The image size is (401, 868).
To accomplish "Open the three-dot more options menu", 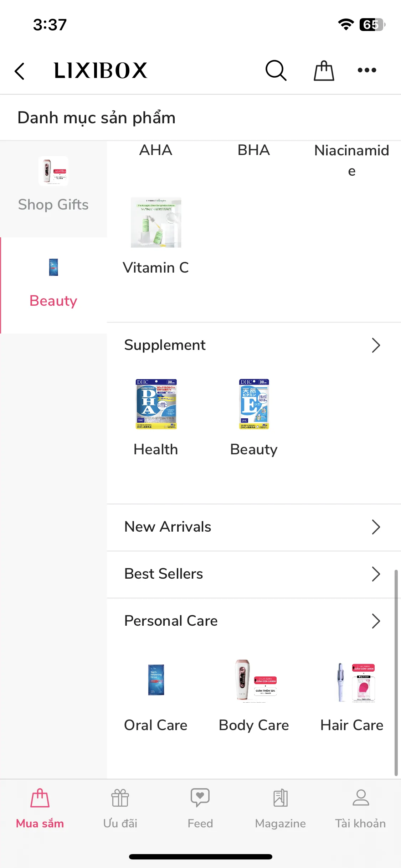I will coord(367,70).
